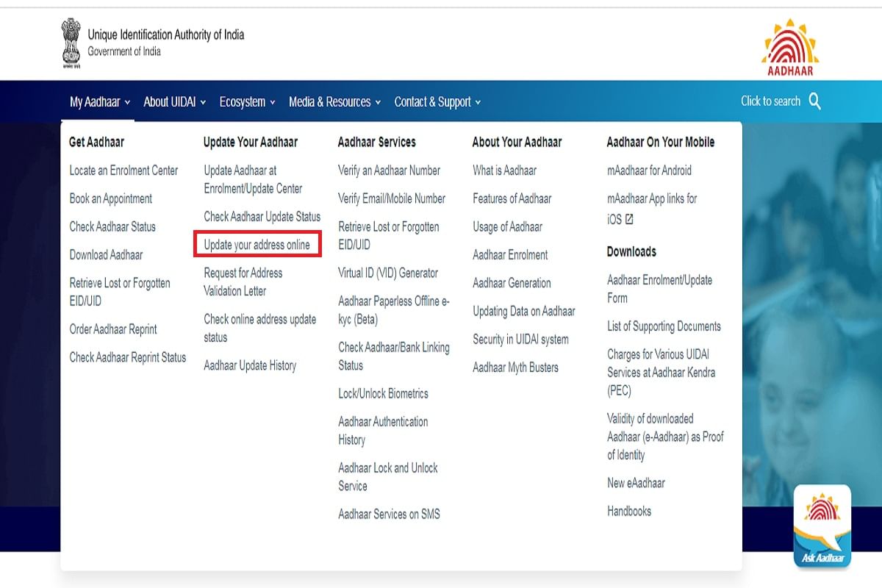Open the Ecosystem dropdown menu
Viewport: 882px width, 588px height.
pos(243,102)
